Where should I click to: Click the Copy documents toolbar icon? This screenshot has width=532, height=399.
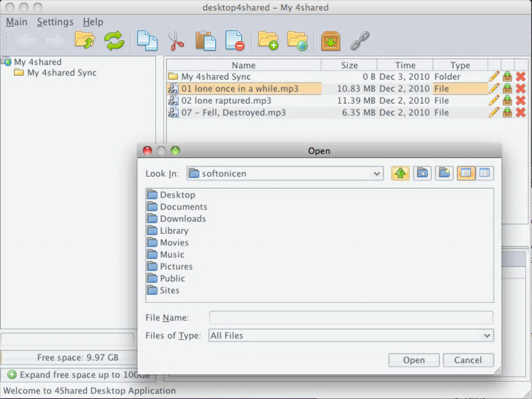(147, 41)
